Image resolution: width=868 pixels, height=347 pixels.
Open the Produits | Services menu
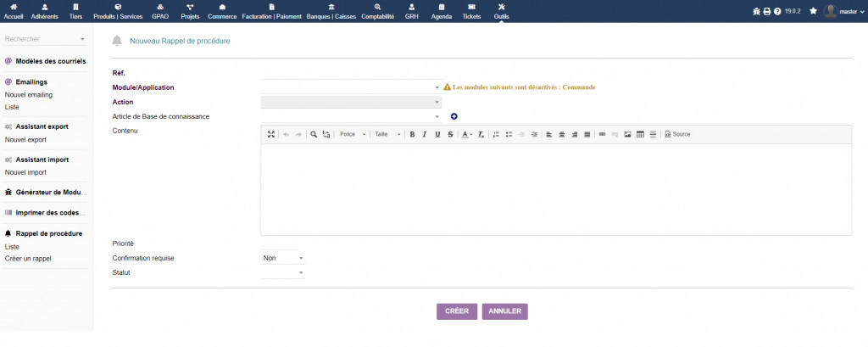coord(118,12)
